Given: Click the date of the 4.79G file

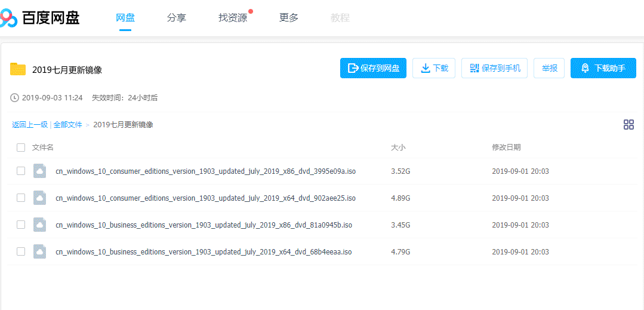Looking at the screenshot, I should 520,251.
